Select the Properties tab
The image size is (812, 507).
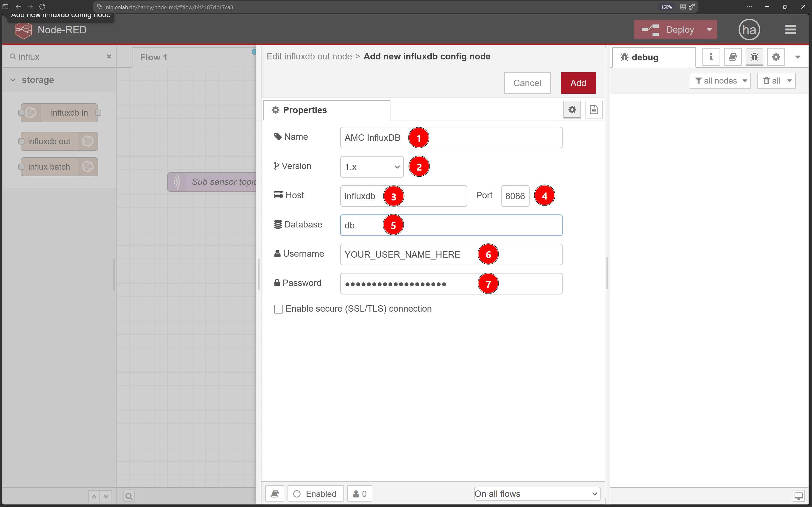click(x=327, y=110)
